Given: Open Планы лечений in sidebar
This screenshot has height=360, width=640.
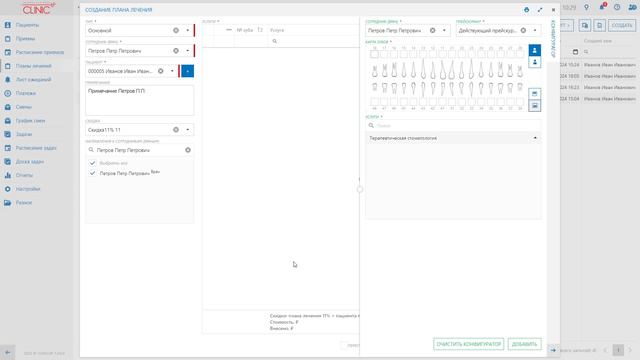Looking at the screenshot, I should (33, 66).
